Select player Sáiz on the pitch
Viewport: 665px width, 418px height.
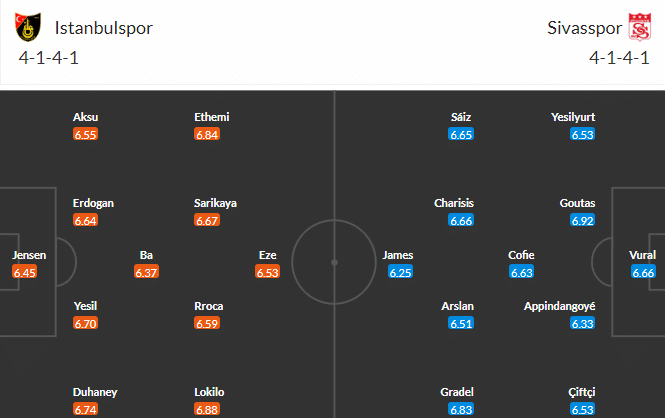pyautogui.click(x=461, y=117)
